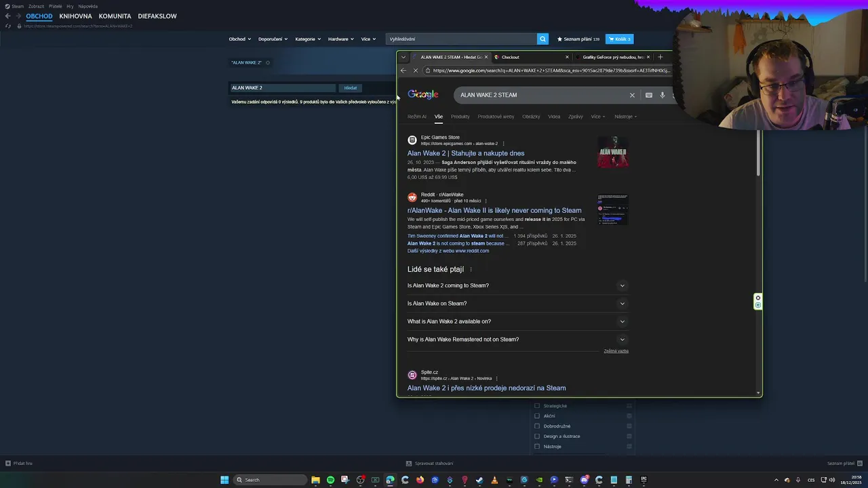Open the NVIDIA app from the taskbar
The image size is (868, 488).
(539, 480)
